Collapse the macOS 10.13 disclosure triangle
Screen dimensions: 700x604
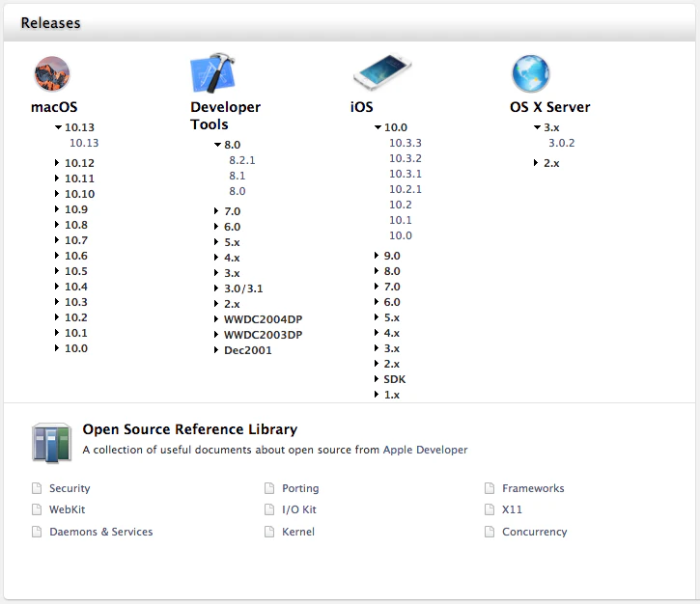click(x=58, y=127)
